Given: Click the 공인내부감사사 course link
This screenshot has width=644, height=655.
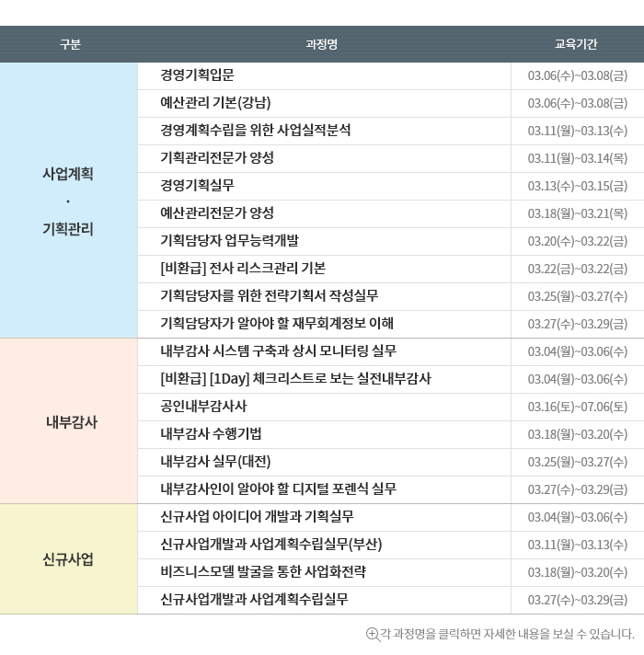Looking at the screenshot, I should (203, 407).
